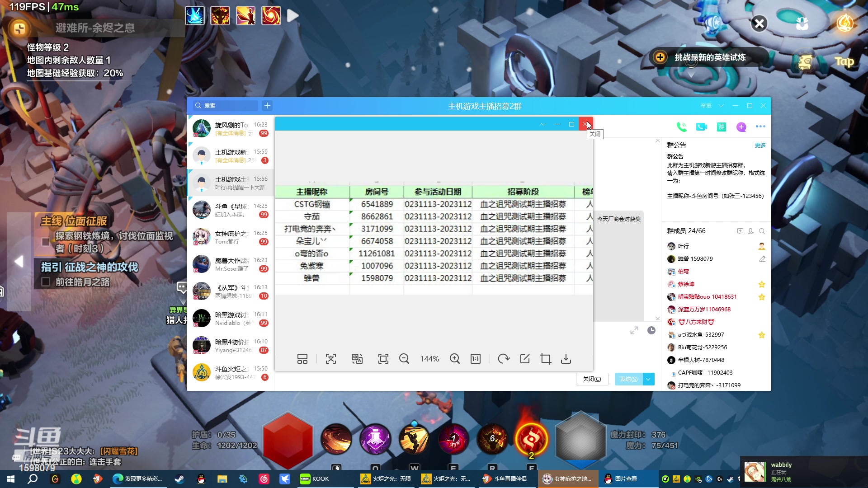Collapse quest panel with left white arrow
The height and width of the screenshot is (488, 868).
(19, 261)
